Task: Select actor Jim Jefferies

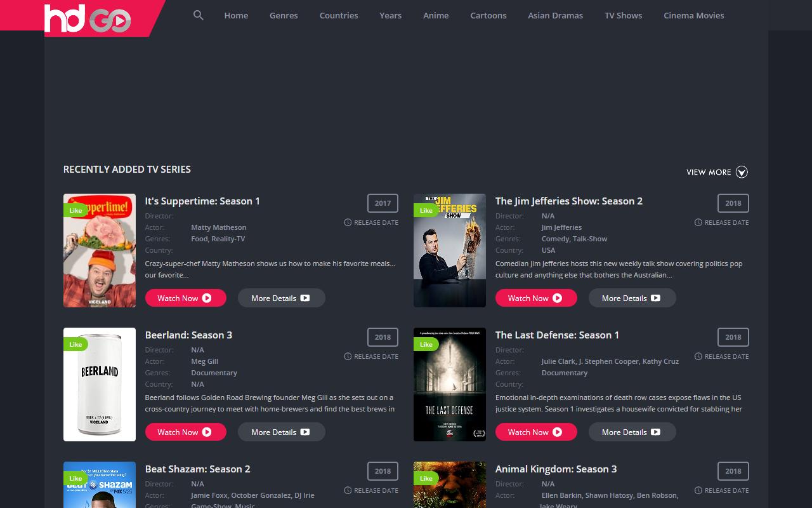Action: point(561,227)
